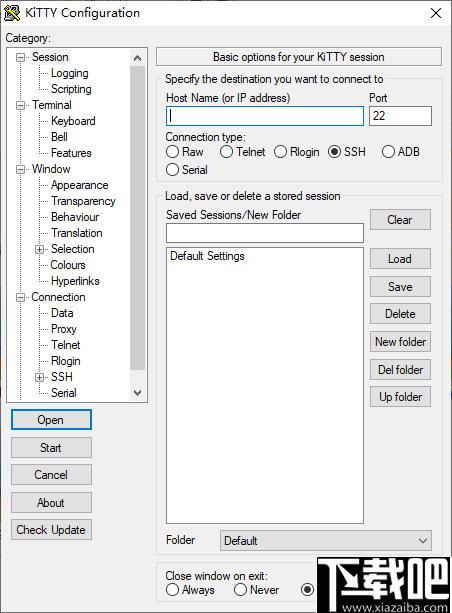This screenshot has width=452, height=613.
Task: Click the Up folder button
Action: pos(400,397)
